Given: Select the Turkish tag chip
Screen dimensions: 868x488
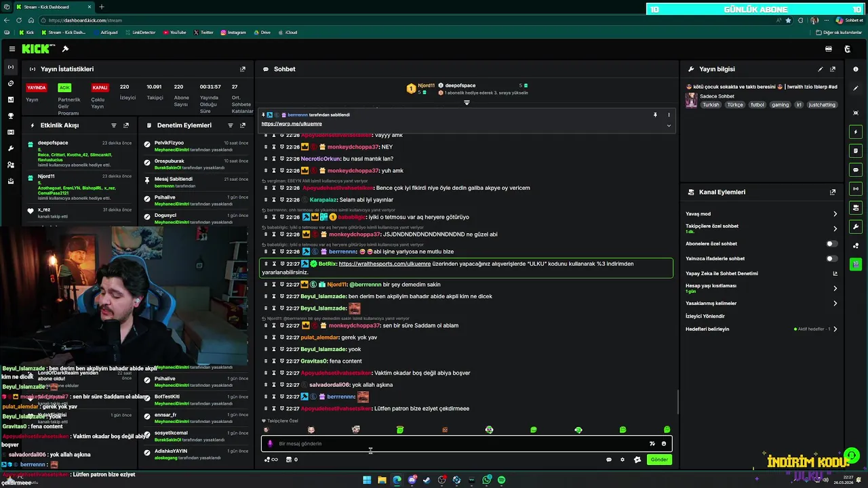Looking at the screenshot, I should pos(711,105).
